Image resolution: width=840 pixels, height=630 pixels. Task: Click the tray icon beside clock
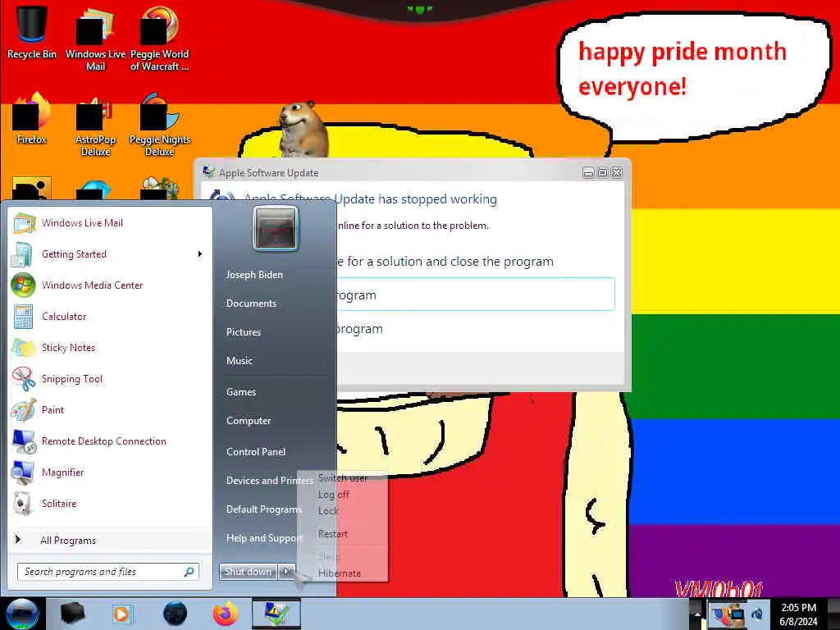click(x=757, y=614)
